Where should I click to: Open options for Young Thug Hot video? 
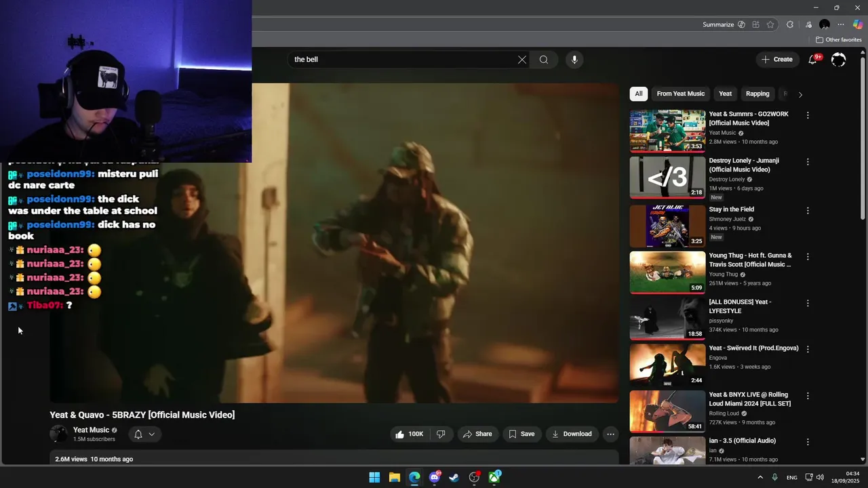click(808, 257)
